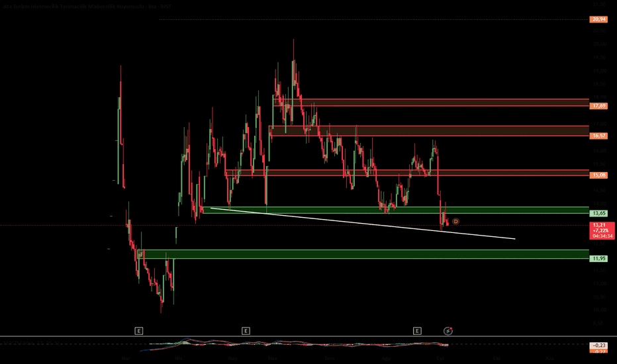Click the indicator value label -0,23
Screen dimensions: 617x364
(598, 345)
